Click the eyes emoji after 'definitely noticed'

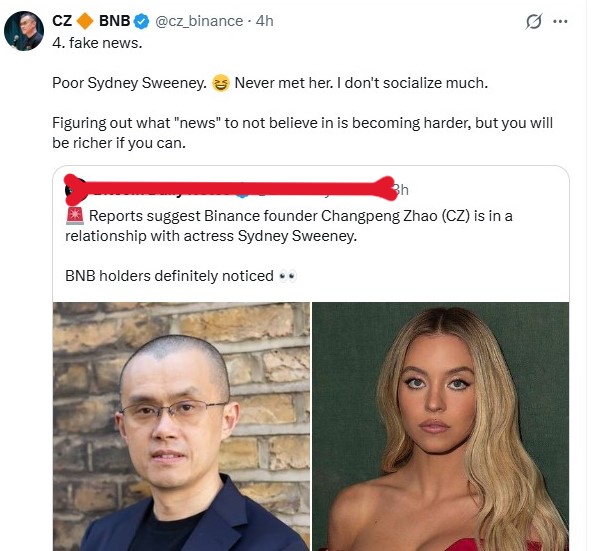pos(287,276)
